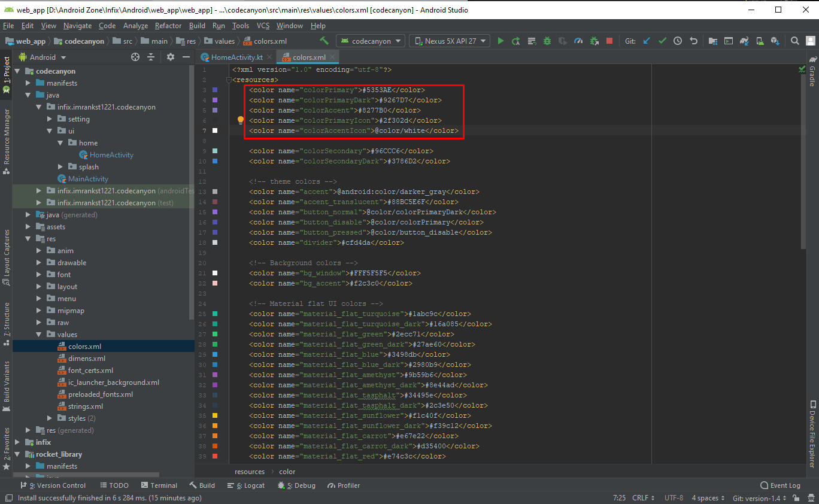Commit changes via the green checkmark Git icon

click(x=662, y=41)
